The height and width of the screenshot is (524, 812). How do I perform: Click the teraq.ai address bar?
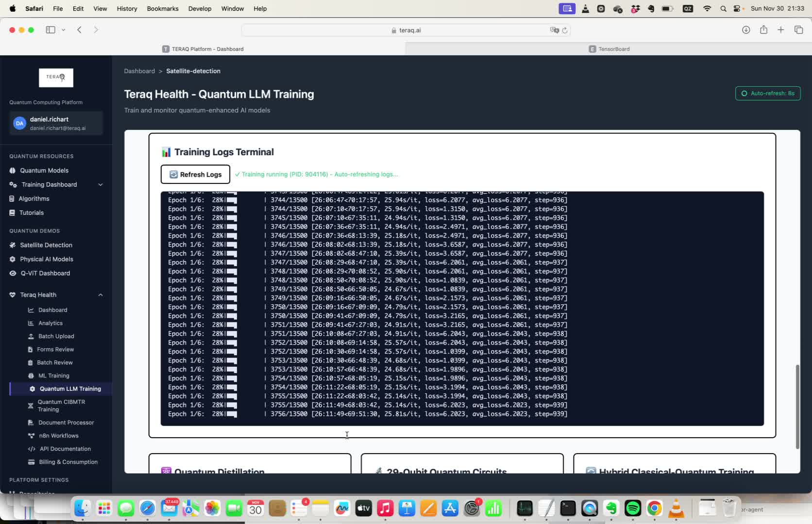[x=406, y=30]
